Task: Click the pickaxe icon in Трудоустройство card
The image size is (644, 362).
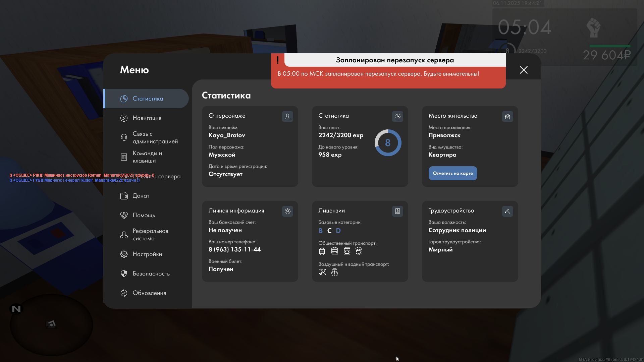Action: point(507,211)
